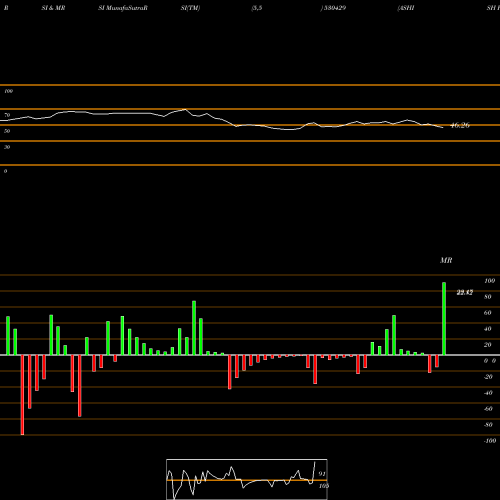Click the RSI axis label 50
500x500 pixels.
coord(7,131)
